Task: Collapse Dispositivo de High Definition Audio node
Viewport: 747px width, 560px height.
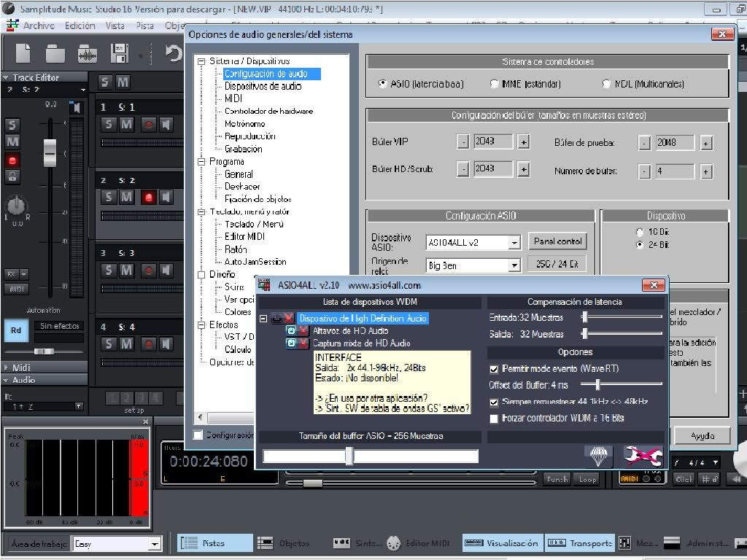Action: (x=263, y=319)
